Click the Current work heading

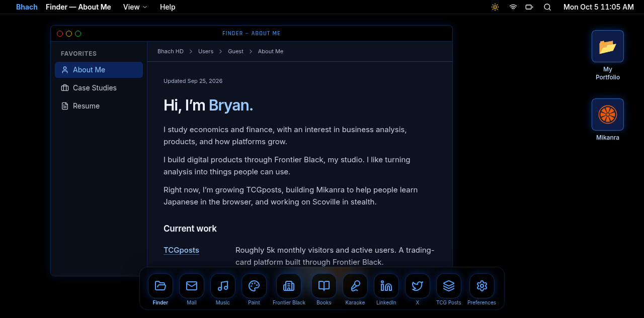[x=190, y=229]
